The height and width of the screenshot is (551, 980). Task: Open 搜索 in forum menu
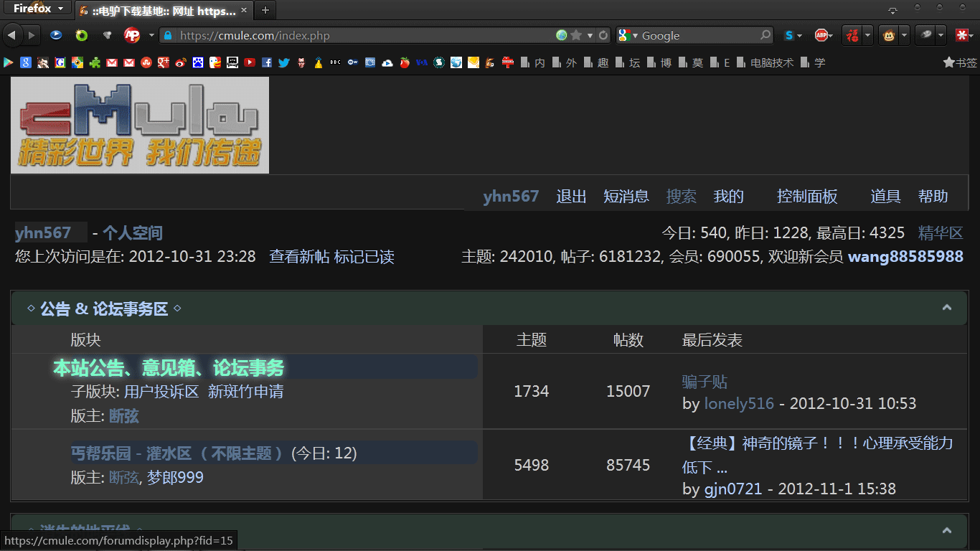click(x=682, y=197)
